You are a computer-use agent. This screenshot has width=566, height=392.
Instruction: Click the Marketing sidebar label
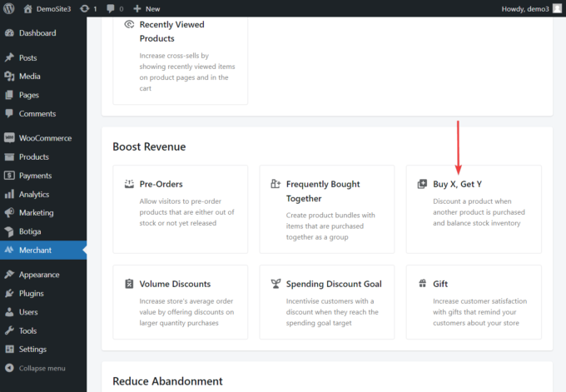click(x=36, y=212)
